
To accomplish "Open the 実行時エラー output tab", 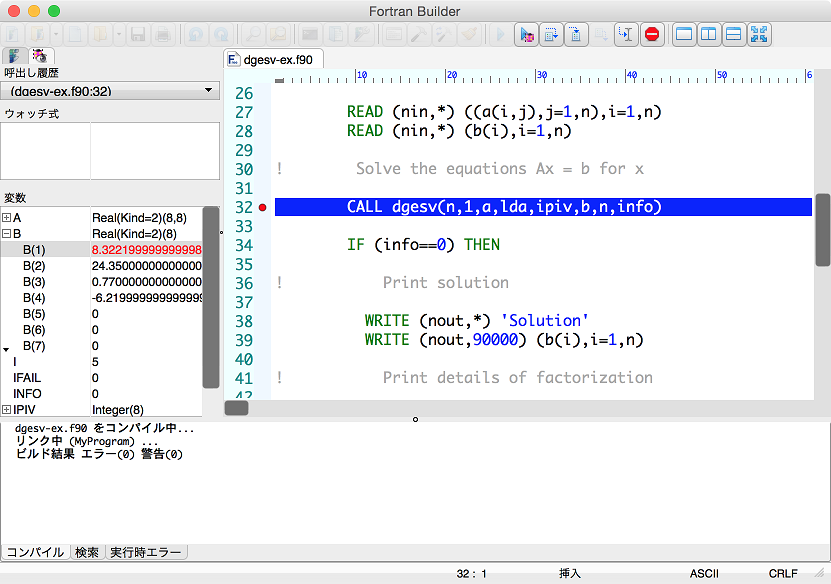I will pyautogui.click(x=146, y=552).
